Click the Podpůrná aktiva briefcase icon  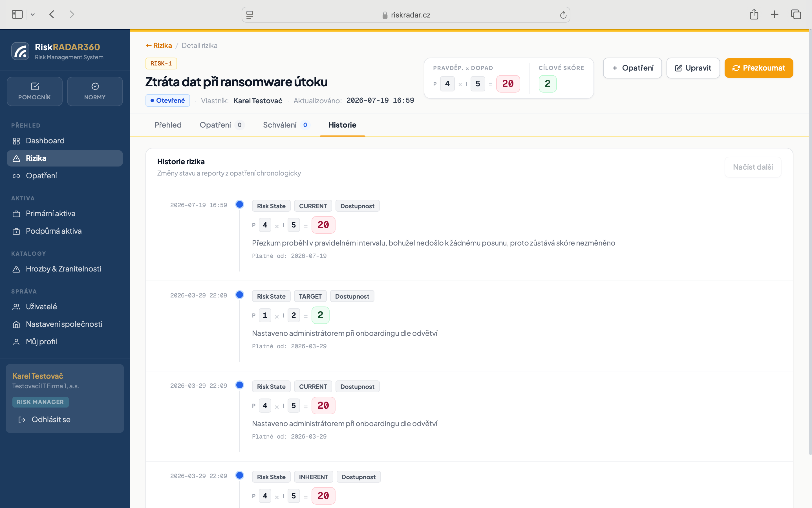click(x=16, y=231)
